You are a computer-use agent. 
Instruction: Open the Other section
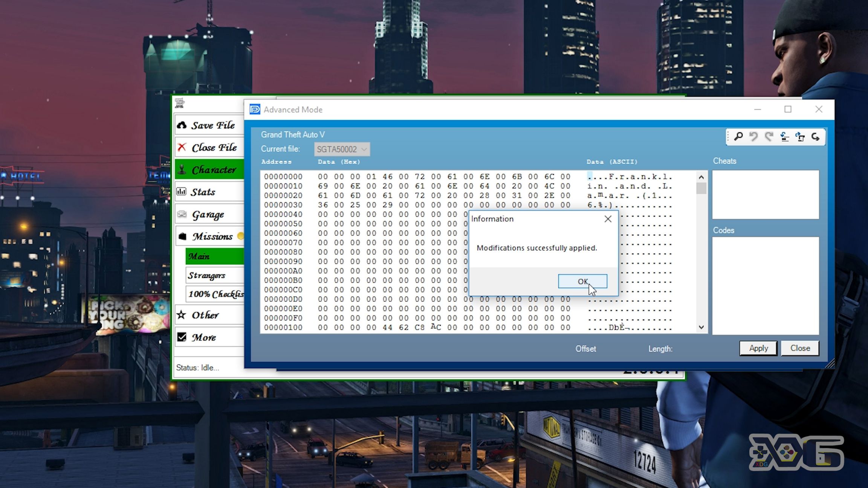(210, 314)
